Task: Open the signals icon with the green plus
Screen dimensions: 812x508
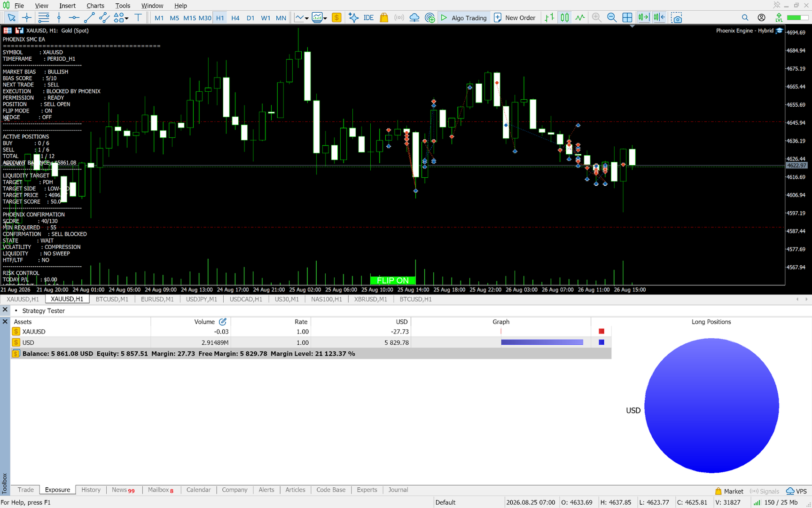Action: (430, 18)
